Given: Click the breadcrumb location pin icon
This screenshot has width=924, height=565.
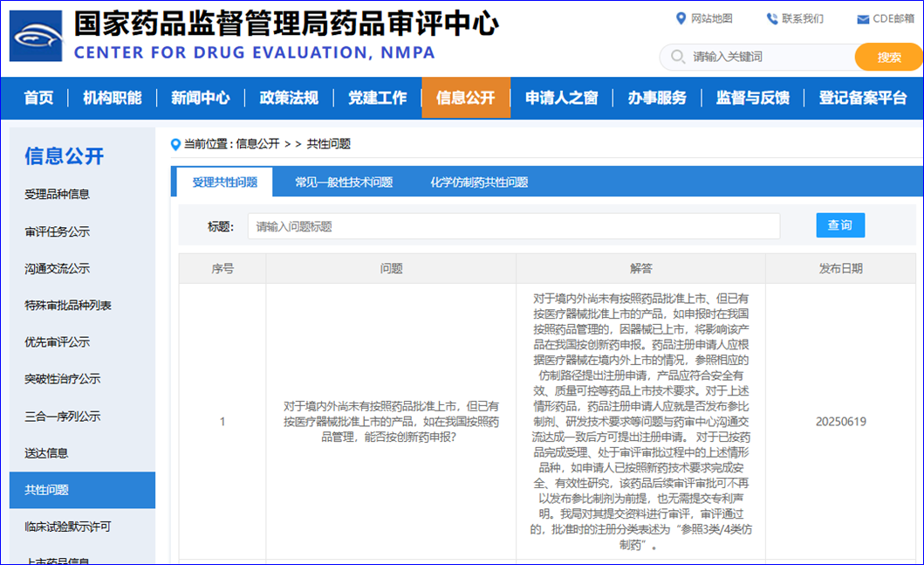Looking at the screenshot, I should pyautogui.click(x=175, y=144).
